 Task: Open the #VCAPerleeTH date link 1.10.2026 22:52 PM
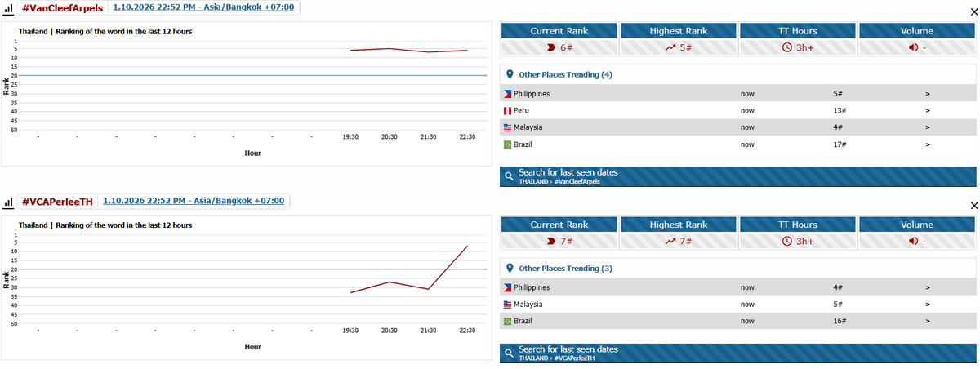pos(194,201)
